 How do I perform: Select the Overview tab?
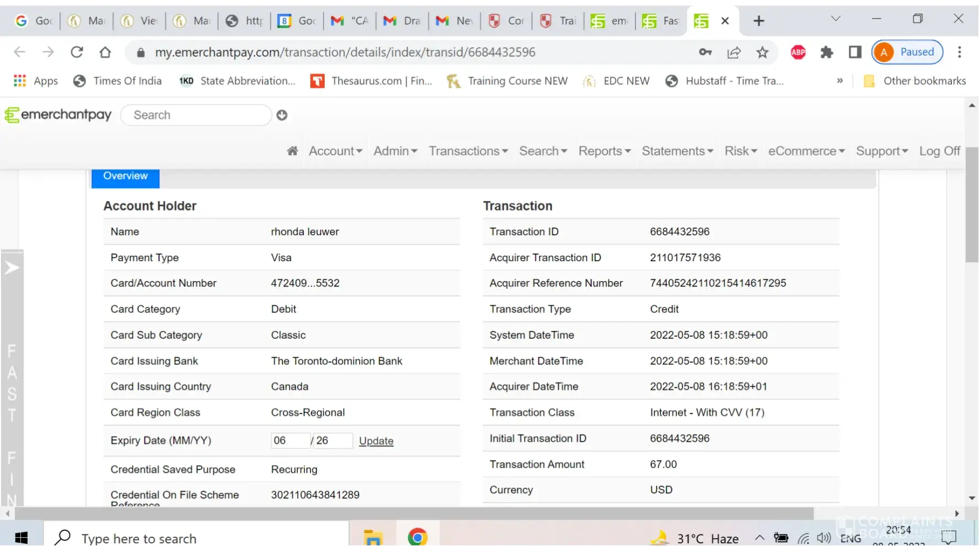point(125,176)
